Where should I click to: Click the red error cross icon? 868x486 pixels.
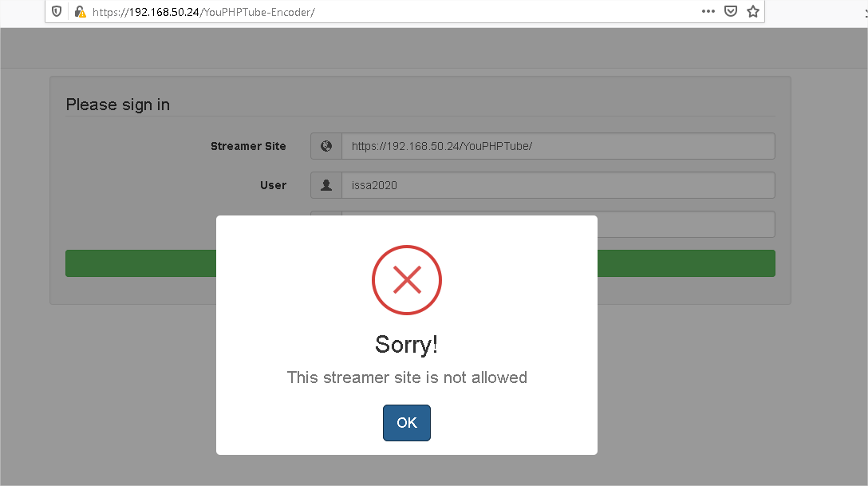tap(407, 280)
